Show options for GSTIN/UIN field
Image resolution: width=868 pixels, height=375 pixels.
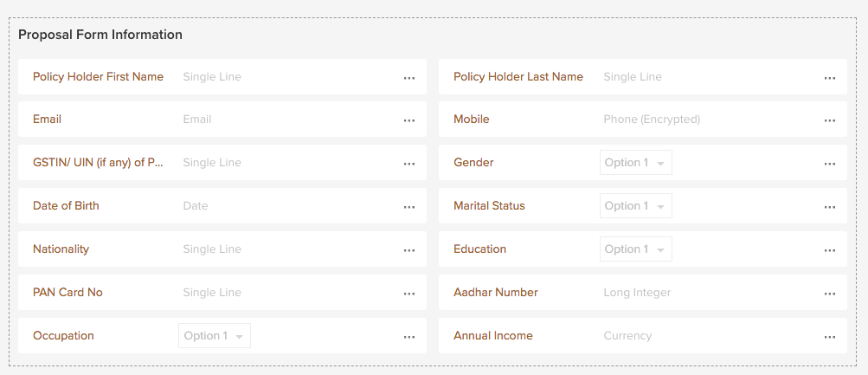pos(409,164)
